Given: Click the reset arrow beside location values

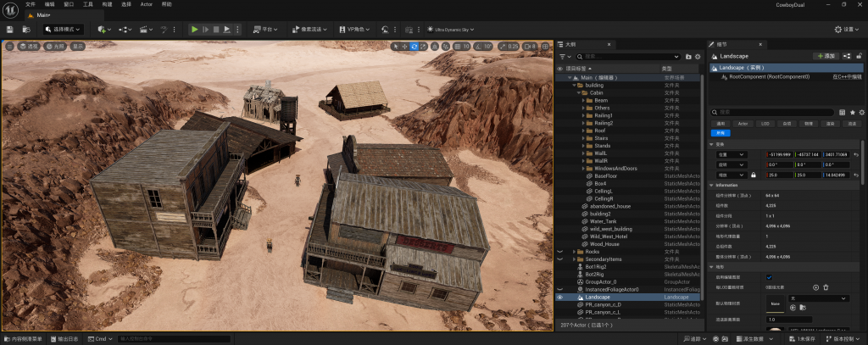Looking at the screenshot, I should (x=855, y=154).
